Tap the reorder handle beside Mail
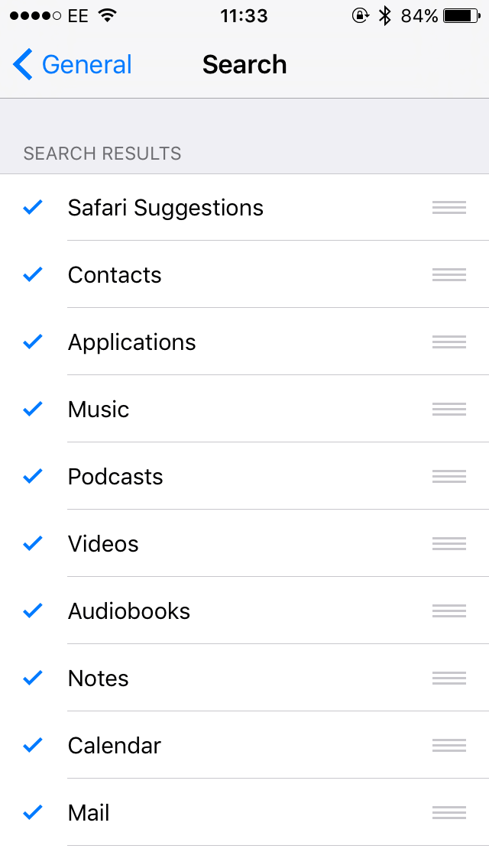 coord(449,813)
